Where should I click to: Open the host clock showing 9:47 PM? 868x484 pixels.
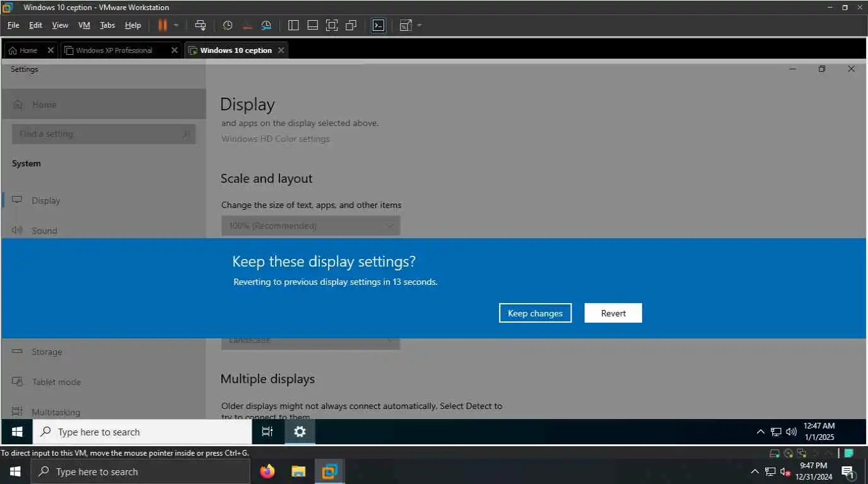tap(814, 471)
